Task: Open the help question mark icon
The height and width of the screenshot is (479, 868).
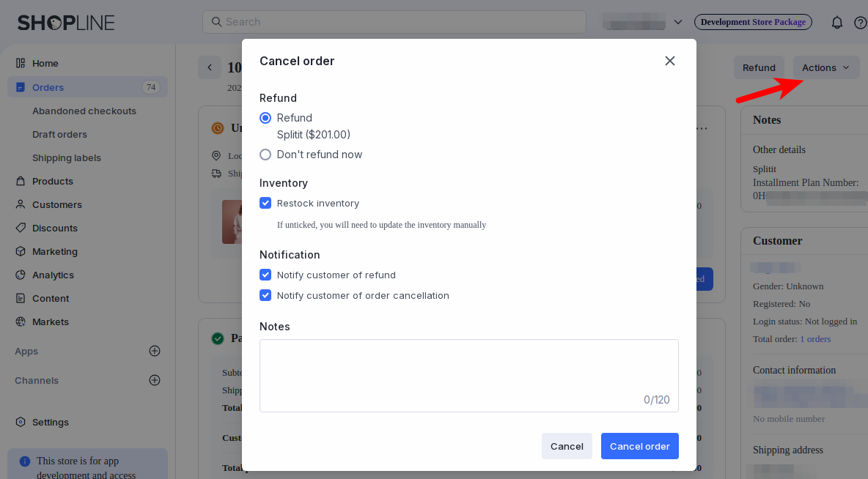Action: (860, 23)
